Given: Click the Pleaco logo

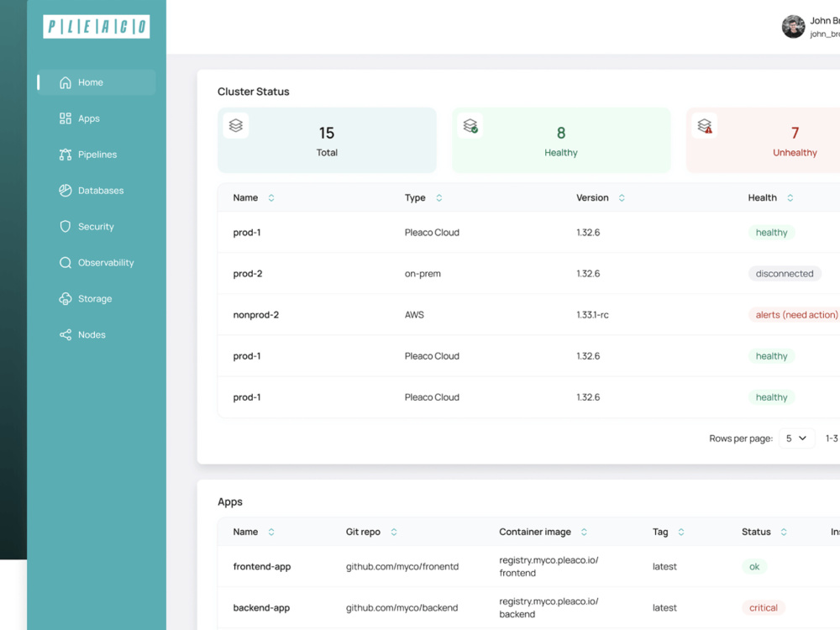Looking at the screenshot, I should click(x=97, y=26).
